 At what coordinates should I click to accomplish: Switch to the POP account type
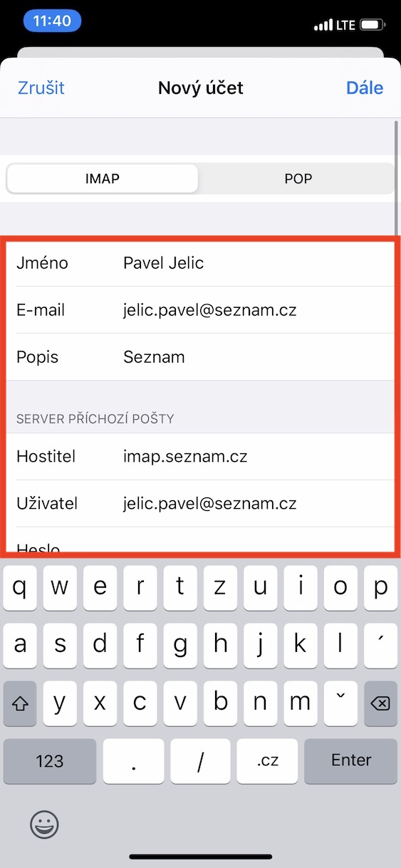tap(298, 179)
